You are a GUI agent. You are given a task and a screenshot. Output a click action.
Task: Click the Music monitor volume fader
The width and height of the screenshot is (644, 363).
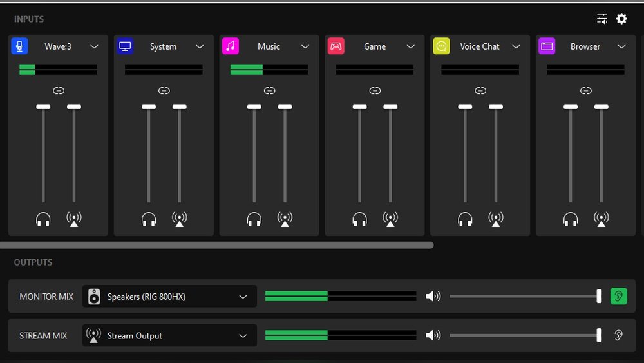coord(254,153)
